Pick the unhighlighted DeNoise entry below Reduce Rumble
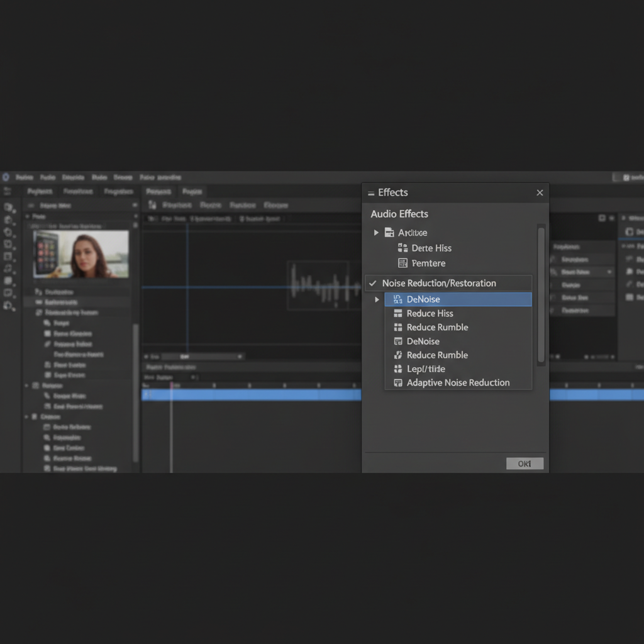This screenshot has height=644, width=644. [423, 341]
